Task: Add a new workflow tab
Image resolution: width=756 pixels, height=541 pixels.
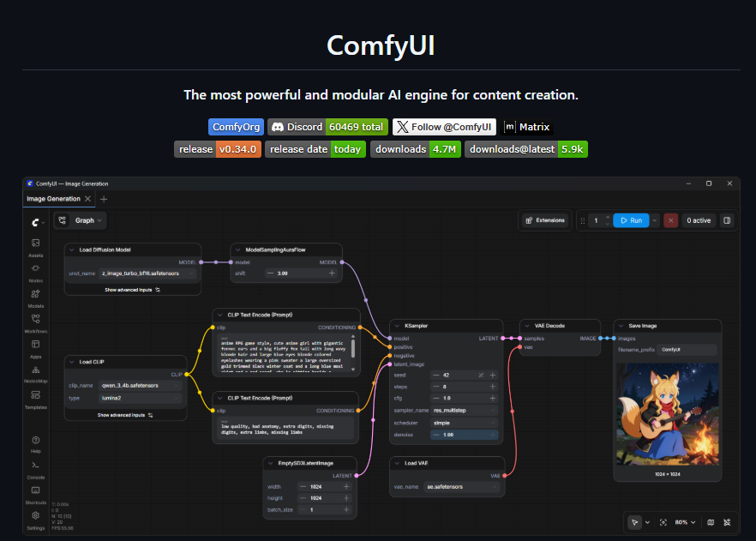Action: 104,199
